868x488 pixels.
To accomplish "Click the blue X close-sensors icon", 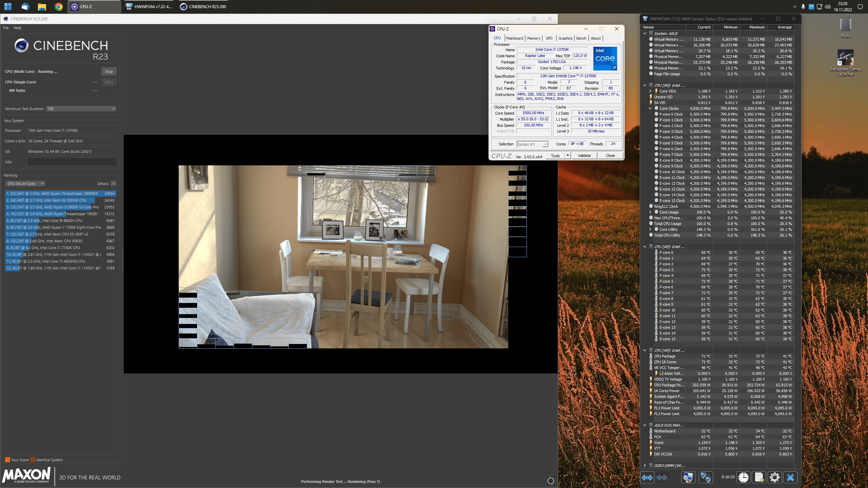I will pos(790,477).
